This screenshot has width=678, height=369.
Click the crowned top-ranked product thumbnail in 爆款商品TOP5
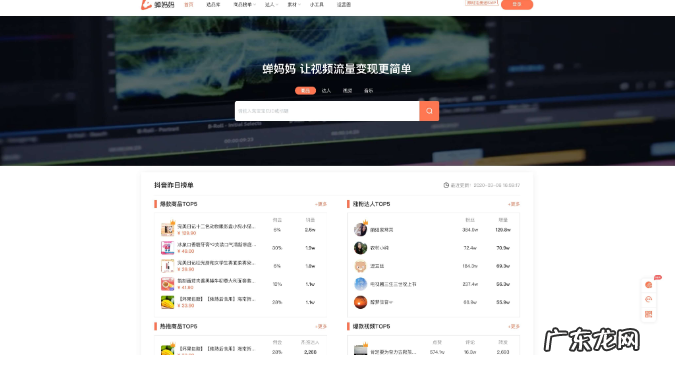pyautogui.click(x=167, y=229)
